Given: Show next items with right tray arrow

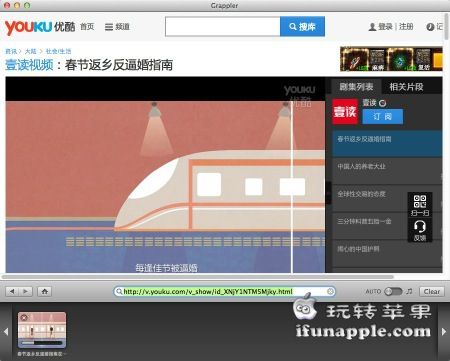Looking at the screenshot, I should click(x=444, y=332).
